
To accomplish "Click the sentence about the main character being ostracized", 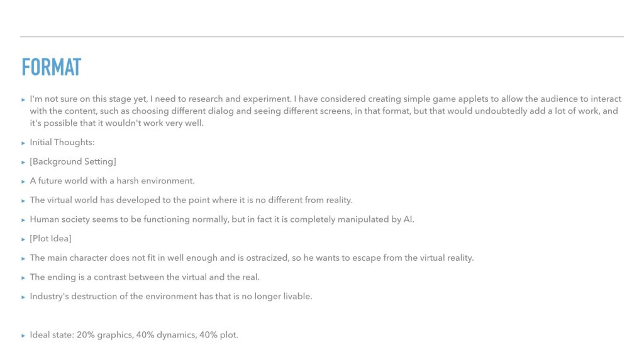I will (252, 258).
